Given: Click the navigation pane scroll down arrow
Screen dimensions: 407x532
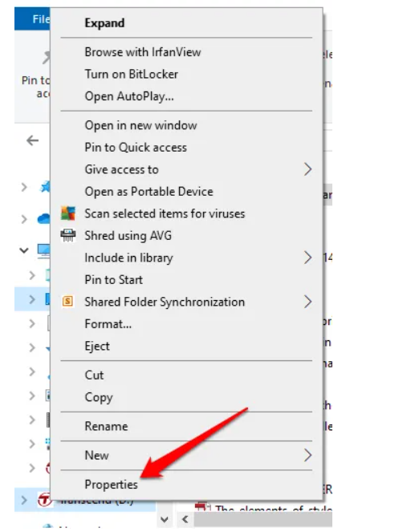Looking at the screenshot, I should (165, 519).
